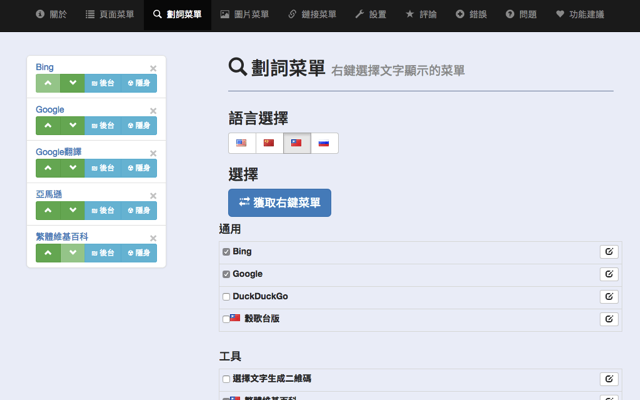Remove 繁體維基百科 from the sidebar list
Screen dimensions: 640x400
tap(153, 238)
